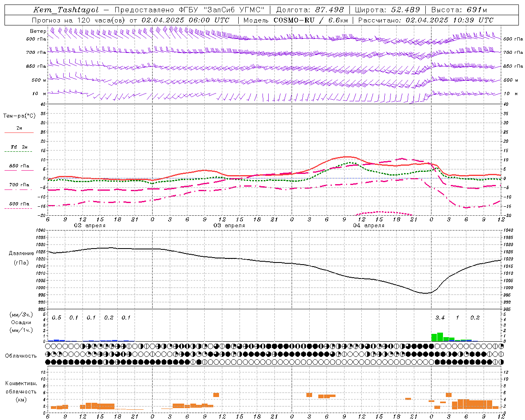Click the solid red 2м legend line
The image size is (525, 420).
click(19, 132)
